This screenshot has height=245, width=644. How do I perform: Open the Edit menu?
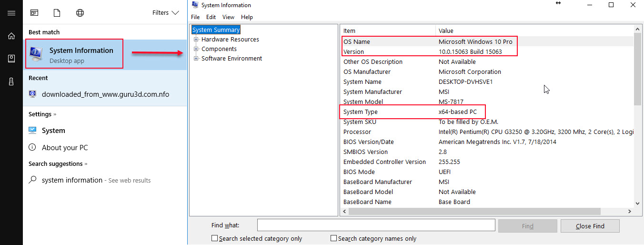click(211, 17)
